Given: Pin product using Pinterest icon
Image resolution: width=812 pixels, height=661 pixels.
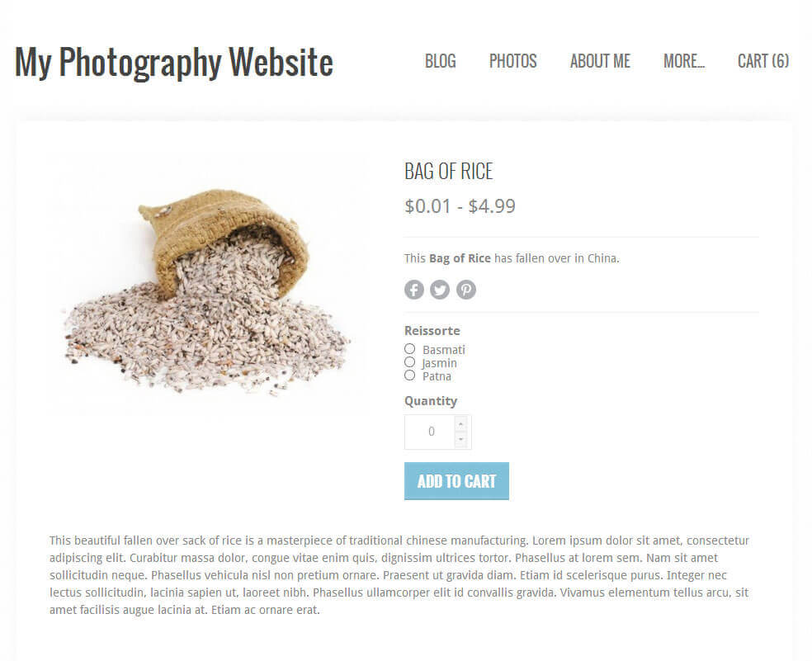Looking at the screenshot, I should click(466, 290).
